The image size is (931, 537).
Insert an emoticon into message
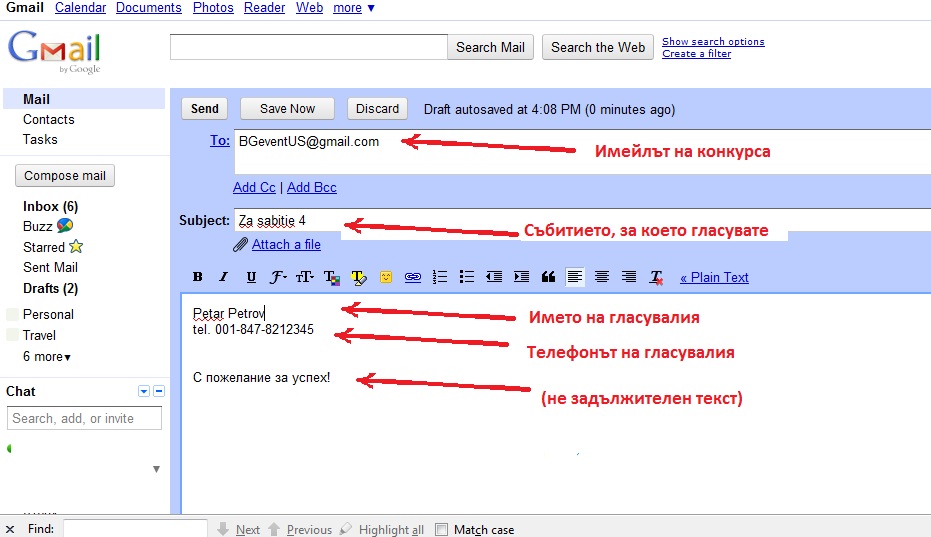point(385,277)
